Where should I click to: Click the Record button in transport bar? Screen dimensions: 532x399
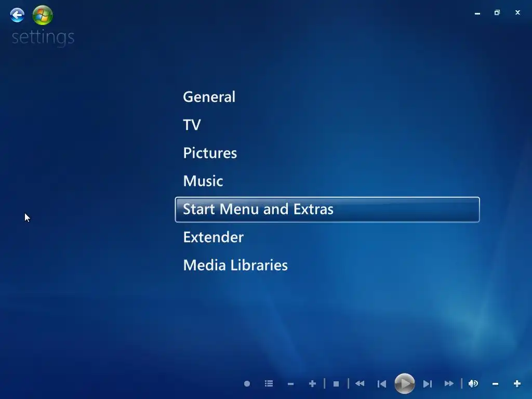tap(247, 384)
